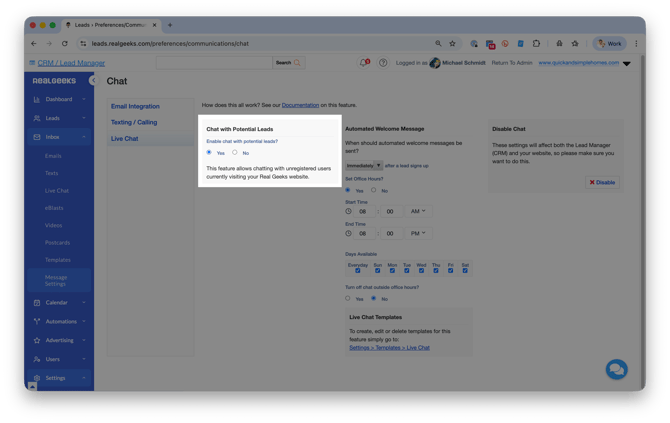Expand the Calendar sidebar section

(x=56, y=302)
